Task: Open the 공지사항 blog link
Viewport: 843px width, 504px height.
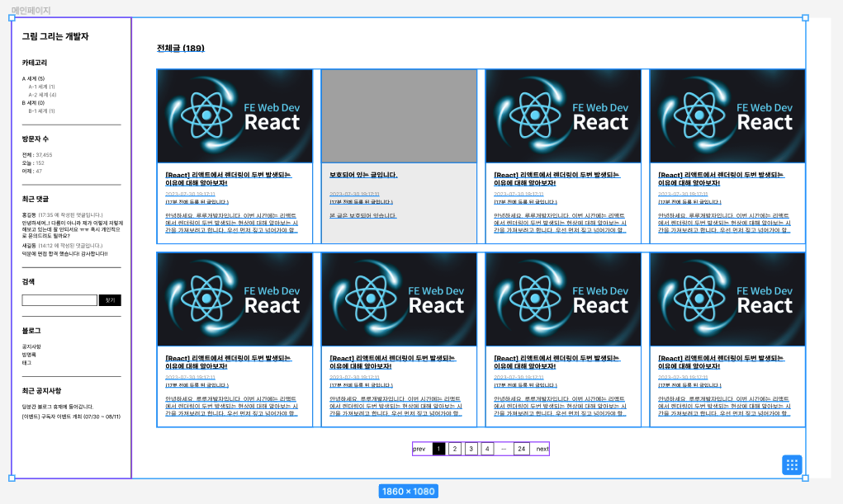Action: [31, 346]
